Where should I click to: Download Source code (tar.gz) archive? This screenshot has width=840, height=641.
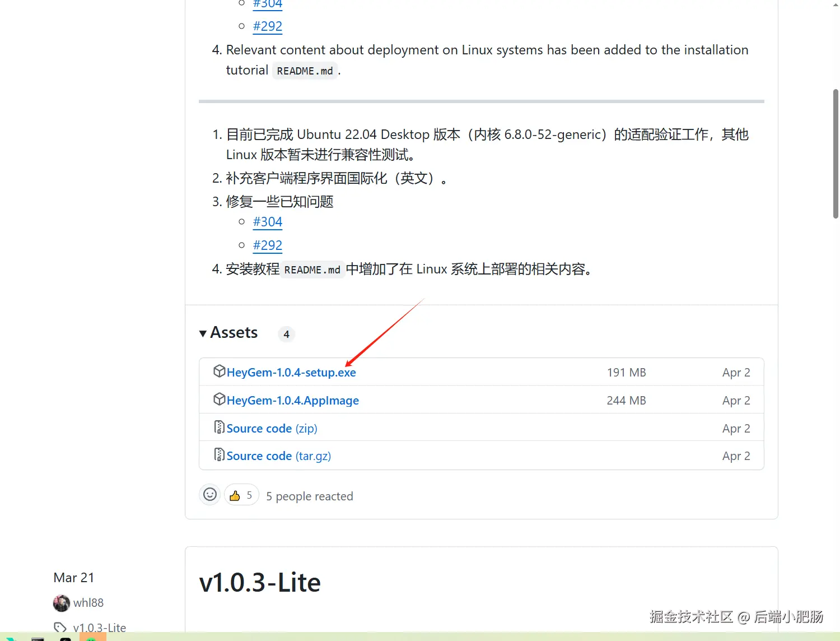coord(279,456)
